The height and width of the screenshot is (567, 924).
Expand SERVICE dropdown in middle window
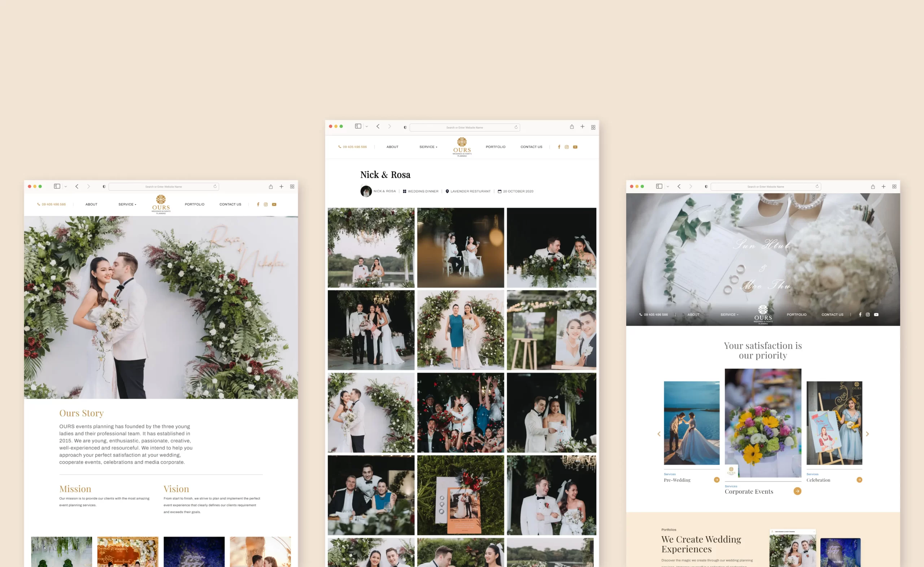(428, 147)
